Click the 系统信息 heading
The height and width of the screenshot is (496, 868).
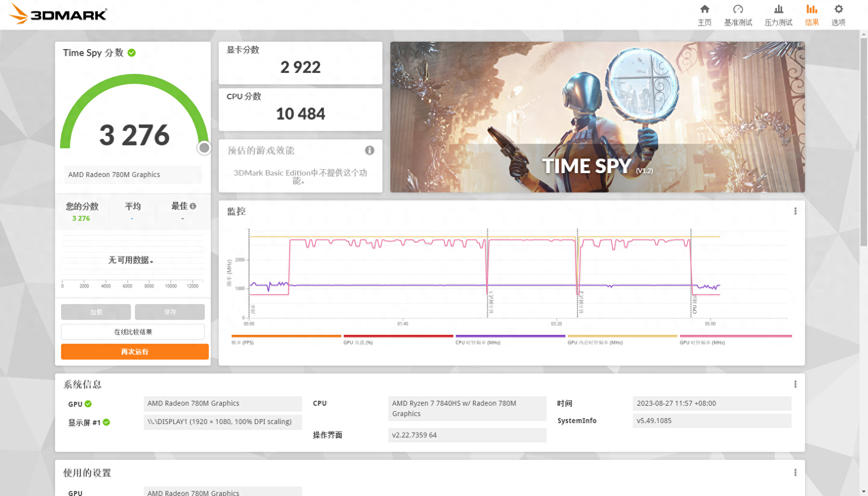[82, 384]
